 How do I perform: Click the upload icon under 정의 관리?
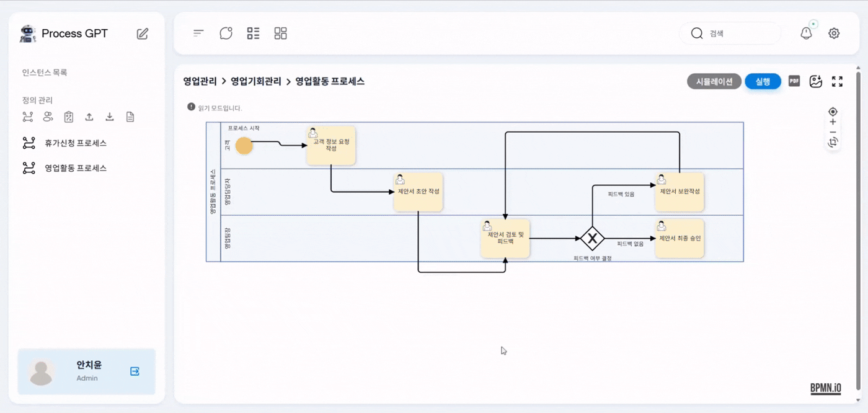pos(89,117)
